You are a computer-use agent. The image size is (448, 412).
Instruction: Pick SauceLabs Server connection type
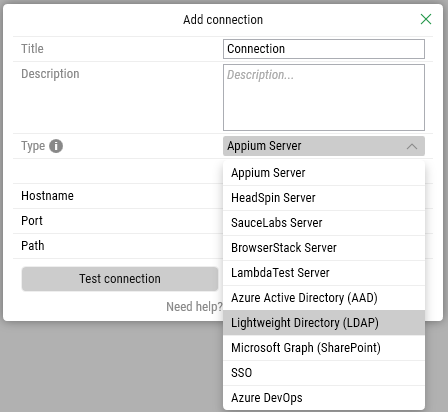pyautogui.click(x=324, y=223)
